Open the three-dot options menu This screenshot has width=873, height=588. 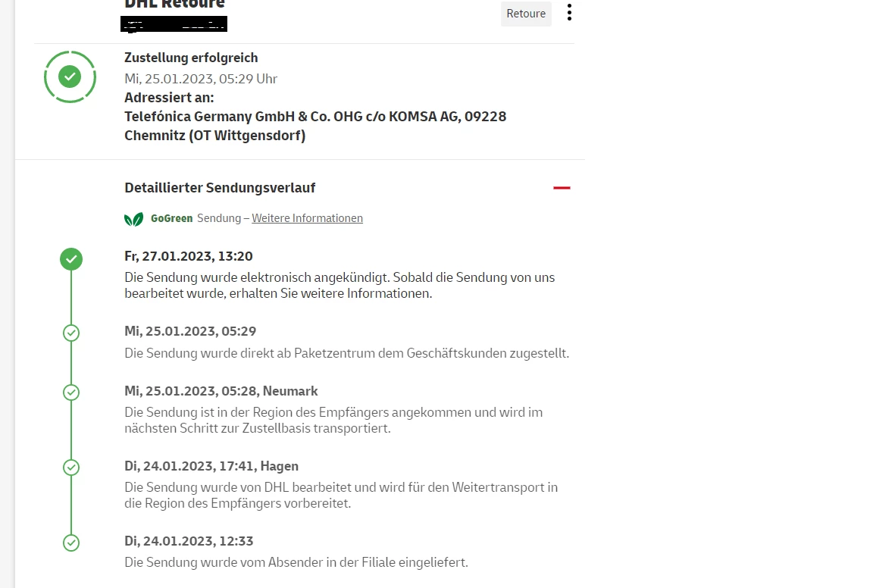point(569,12)
